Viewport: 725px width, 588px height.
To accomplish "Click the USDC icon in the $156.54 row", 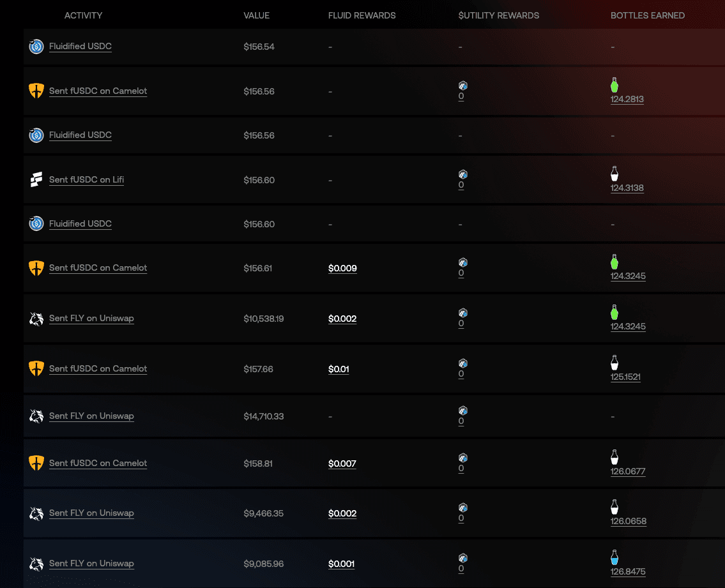I will (36, 46).
